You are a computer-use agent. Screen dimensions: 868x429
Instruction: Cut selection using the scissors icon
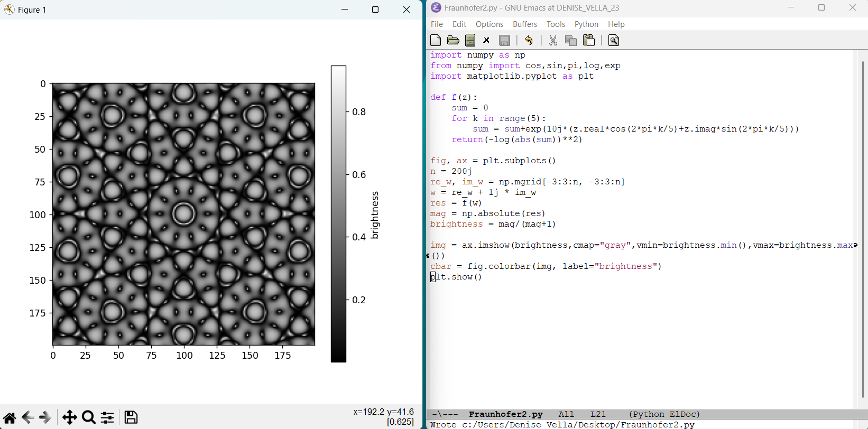553,40
